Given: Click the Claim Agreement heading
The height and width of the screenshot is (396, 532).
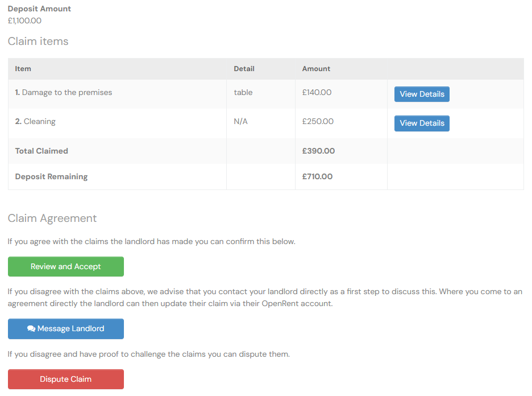Looking at the screenshot, I should [x=52, y=218].
